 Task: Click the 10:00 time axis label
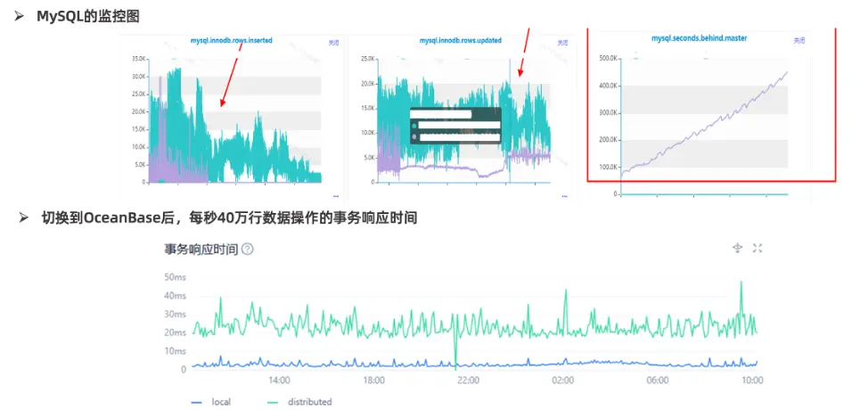pyautogui.click(x=752, y=380)
